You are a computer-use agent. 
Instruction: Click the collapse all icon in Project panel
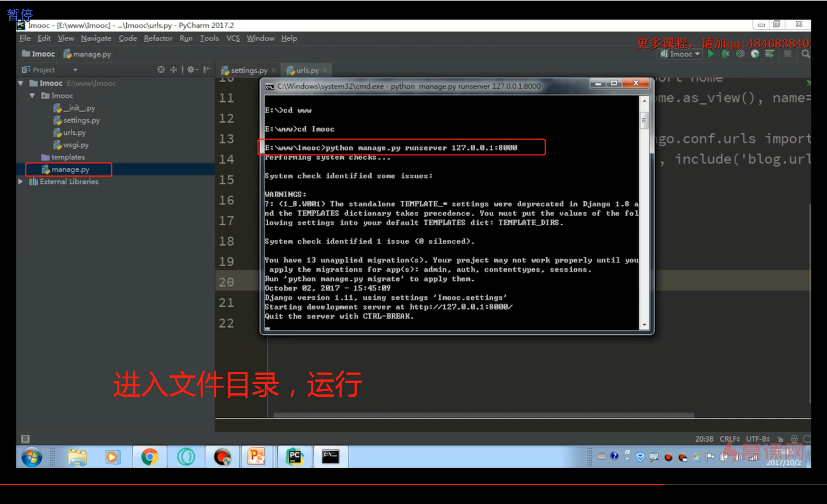click(x=173, y=70)
